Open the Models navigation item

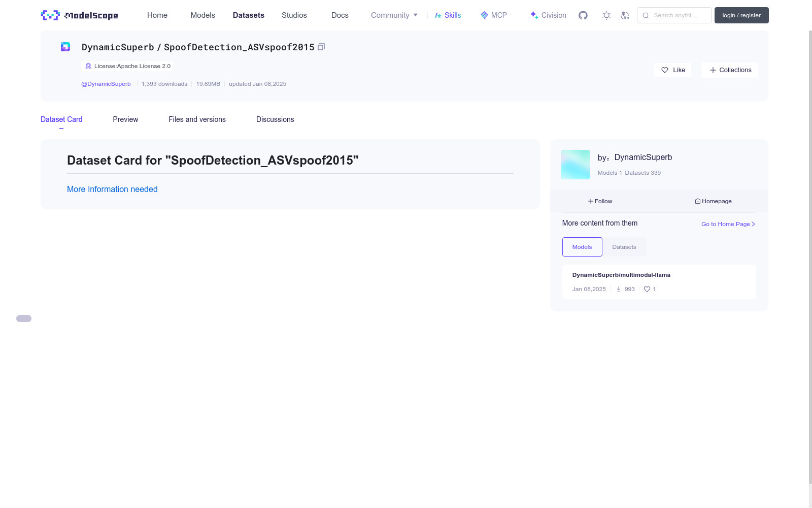tap(203, 15)
